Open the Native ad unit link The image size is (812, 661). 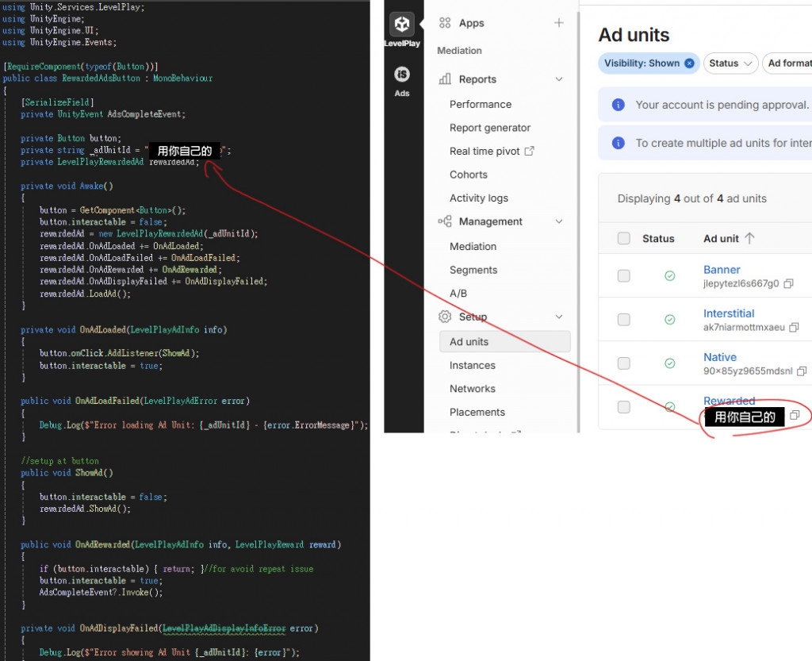pyautogui.click(x=720, y=357)
